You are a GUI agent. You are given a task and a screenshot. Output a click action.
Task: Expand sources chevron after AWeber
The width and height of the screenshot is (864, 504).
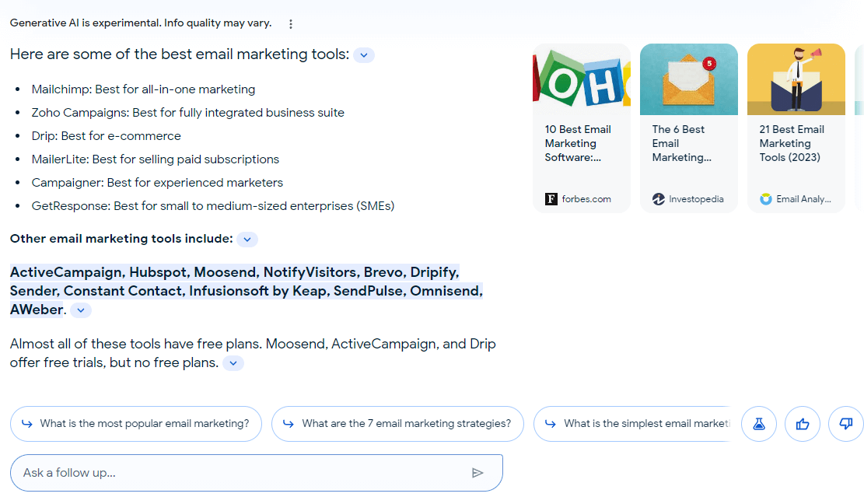[81, 310]
